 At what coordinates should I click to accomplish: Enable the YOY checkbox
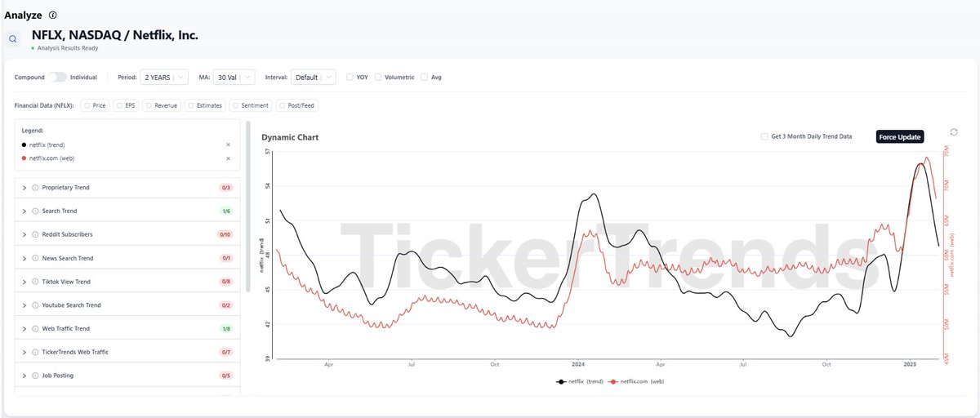[x=350, y=78]
